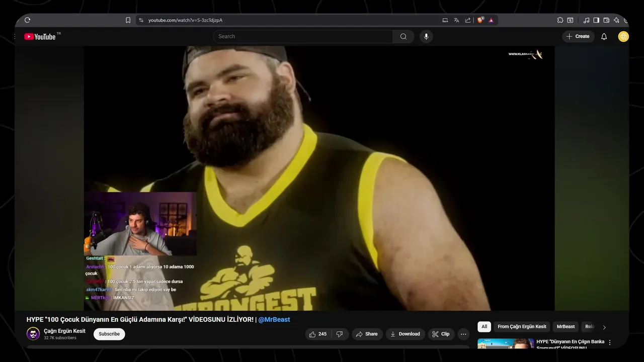
Task: Select the From Çağrı Ergün Kesit chip
Action: click(522, 327)
